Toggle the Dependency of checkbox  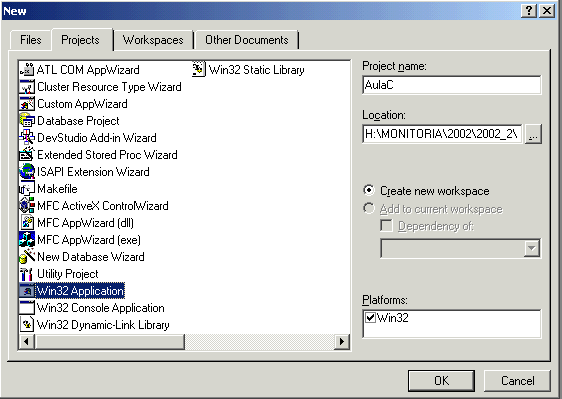click(x=386, y=226)
